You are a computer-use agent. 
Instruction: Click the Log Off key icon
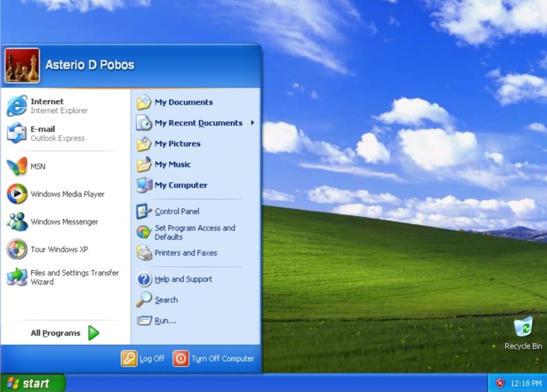[129, 359]
